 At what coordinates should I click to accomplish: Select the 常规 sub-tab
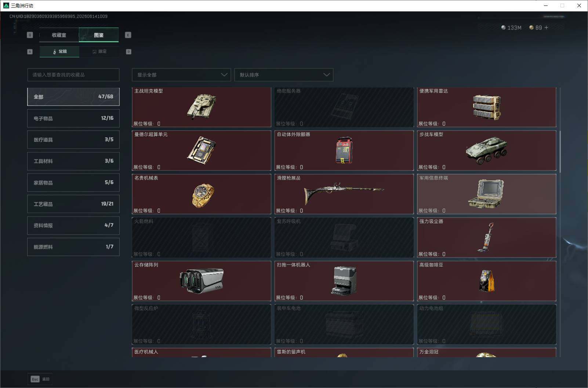tap(59, 51)
